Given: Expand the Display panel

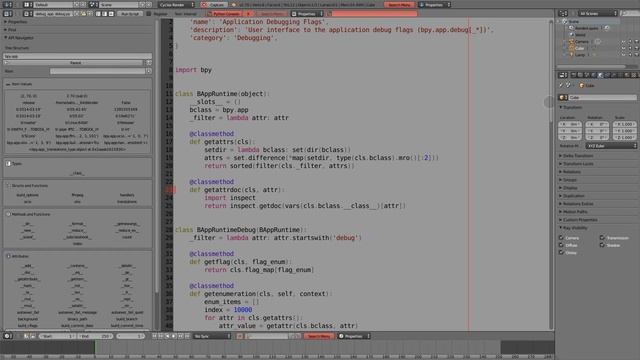Looking at the screenshot, I should point(569,188).
